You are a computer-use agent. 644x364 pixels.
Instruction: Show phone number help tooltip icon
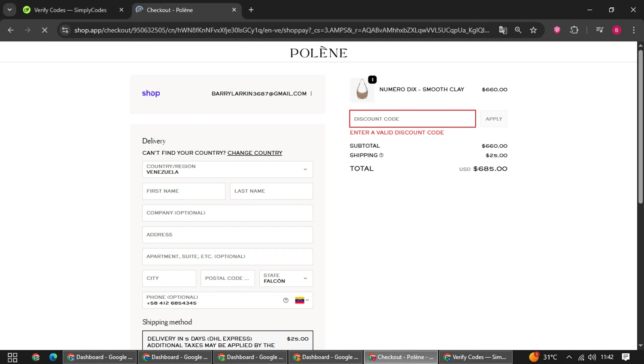[x=286, y=300]
